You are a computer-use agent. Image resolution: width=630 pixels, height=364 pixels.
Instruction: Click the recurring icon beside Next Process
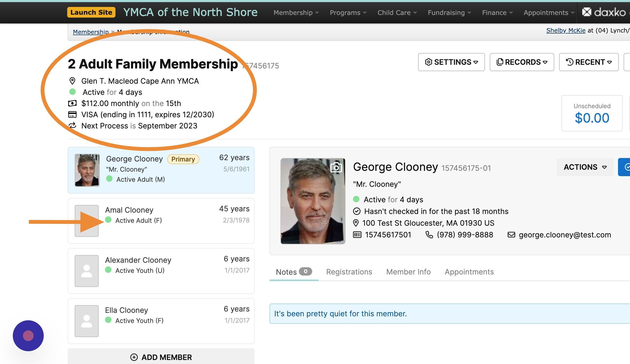tap(72, 125)
